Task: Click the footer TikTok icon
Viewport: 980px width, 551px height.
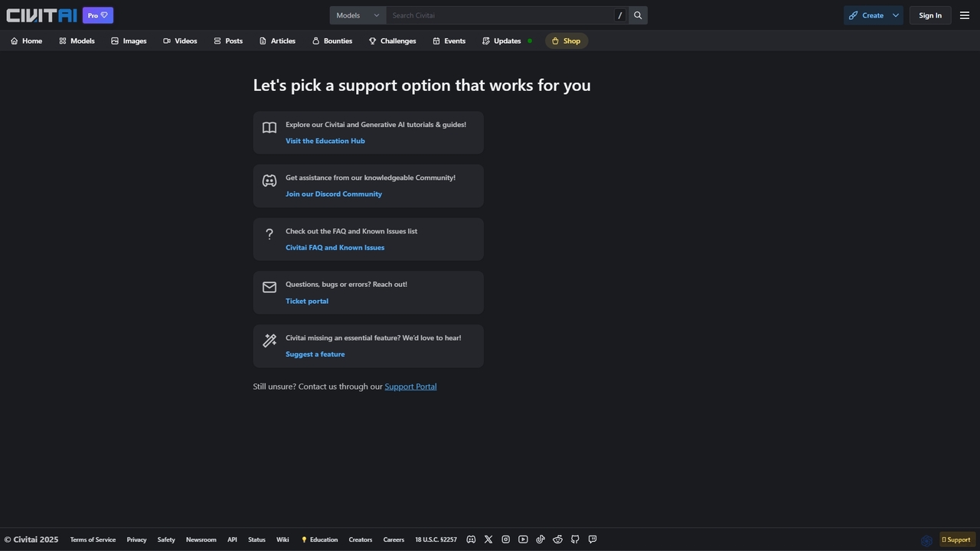Action: [x=541, y=540]
